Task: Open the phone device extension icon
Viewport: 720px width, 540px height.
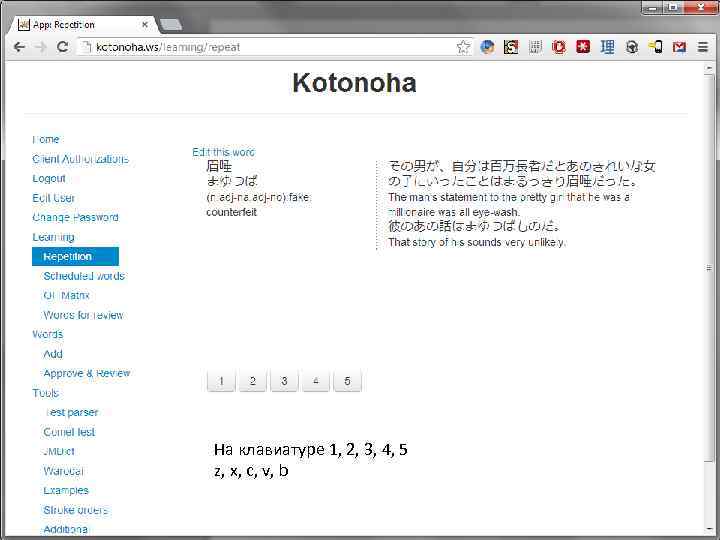Action: (x=656, y=47)
